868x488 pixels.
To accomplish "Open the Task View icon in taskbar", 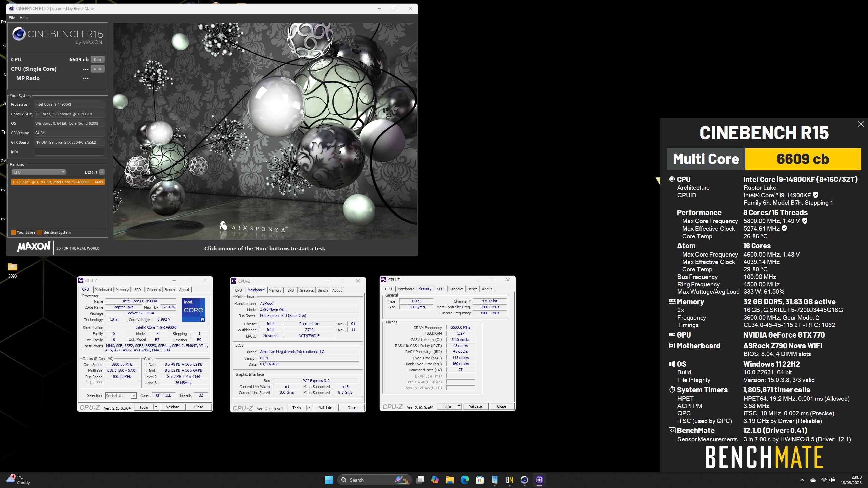I will (420, 480).
